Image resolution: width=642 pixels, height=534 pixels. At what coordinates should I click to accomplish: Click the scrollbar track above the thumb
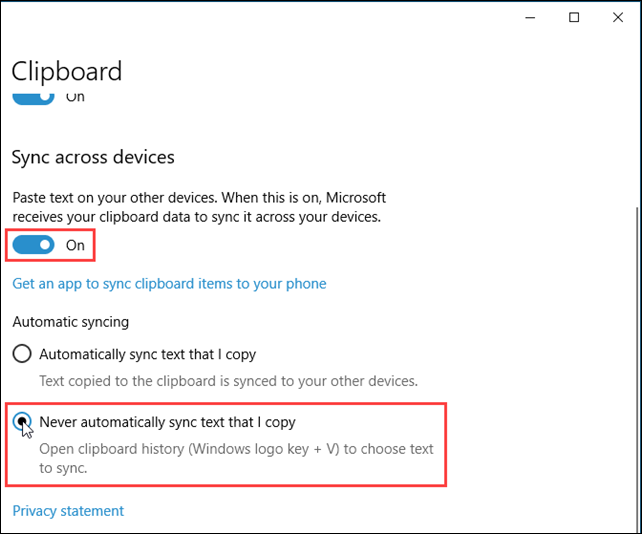(637, 123)
